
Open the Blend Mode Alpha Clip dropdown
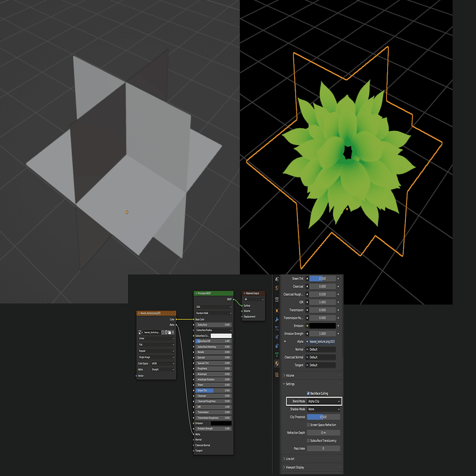324,402
